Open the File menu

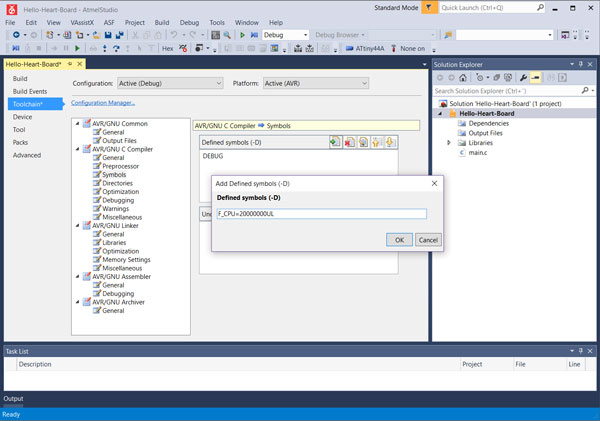(x=10, y=23)
